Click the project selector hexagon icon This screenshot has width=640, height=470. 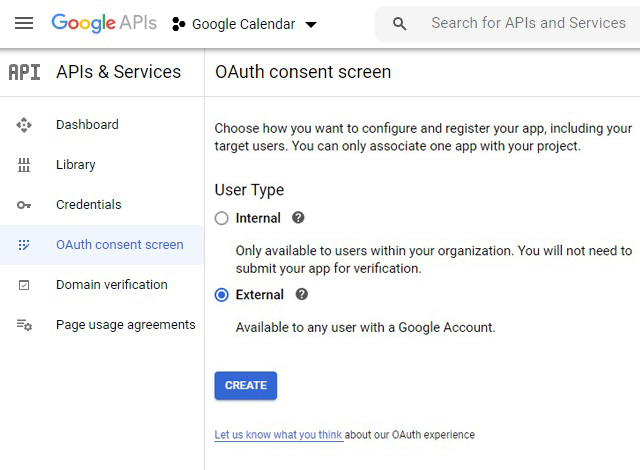tap(179, 24)
